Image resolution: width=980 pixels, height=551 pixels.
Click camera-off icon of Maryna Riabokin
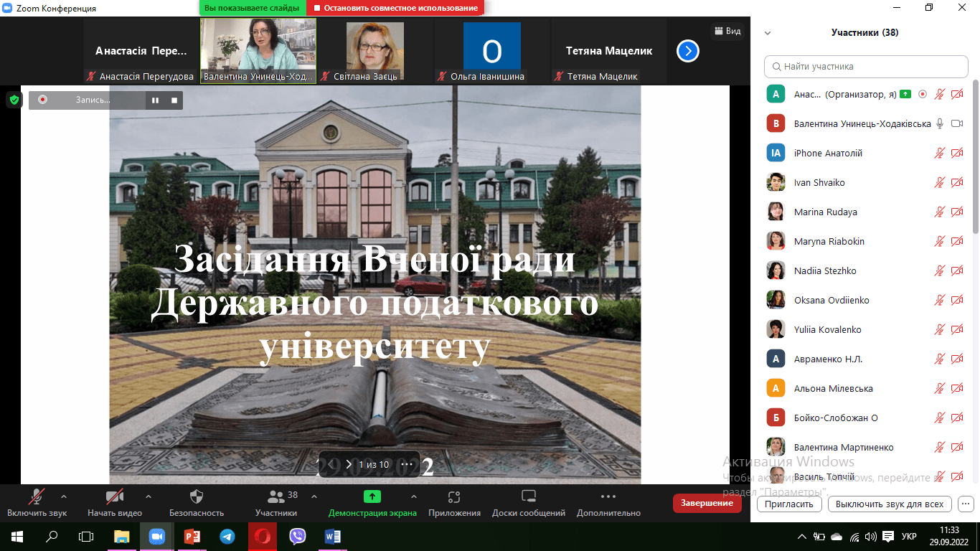957,241
